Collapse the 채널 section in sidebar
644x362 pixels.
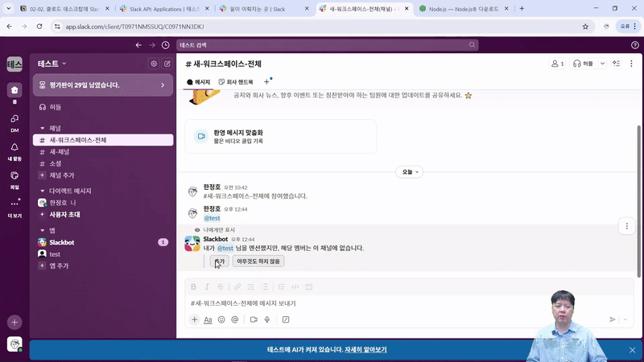(x=43, y=128)
